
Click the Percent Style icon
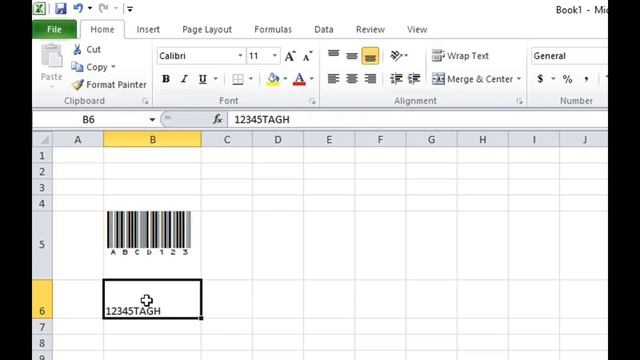point(567,79)
